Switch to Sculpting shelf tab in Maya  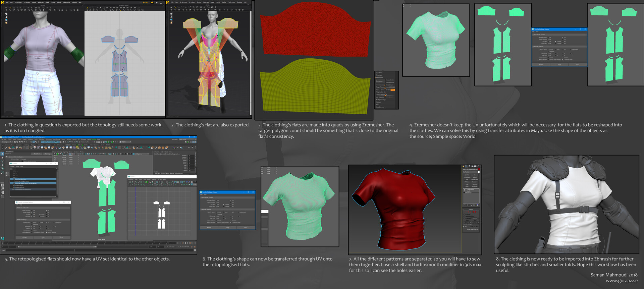(26, 145)
